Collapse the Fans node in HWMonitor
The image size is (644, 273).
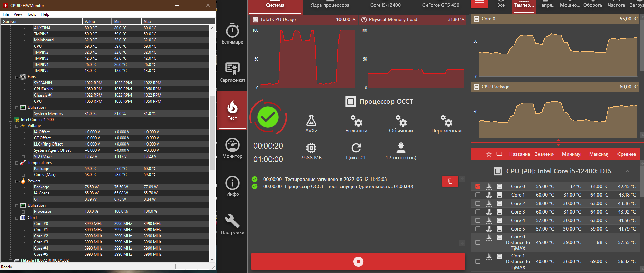[x=17, y=77]
